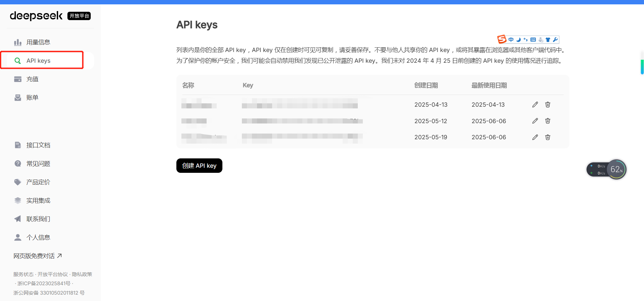The height and width of the screenshot is (301, 644).
Task: Click the 账单 bill icon
Action: click(x=18, y=98)
